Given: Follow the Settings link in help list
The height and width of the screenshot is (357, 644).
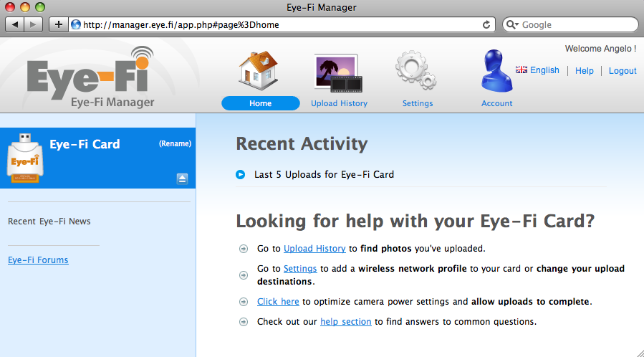Looking at the screenshot, I should point(300,269).
